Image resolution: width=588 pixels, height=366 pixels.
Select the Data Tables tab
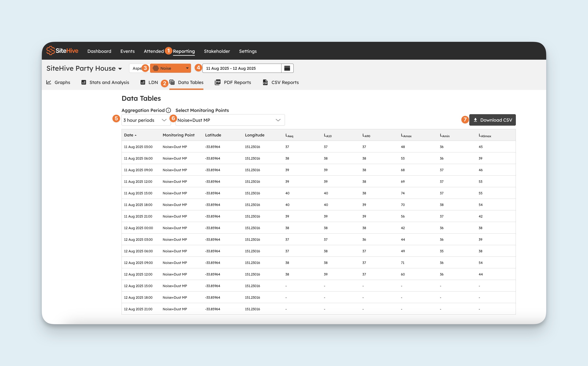[187, 82]
